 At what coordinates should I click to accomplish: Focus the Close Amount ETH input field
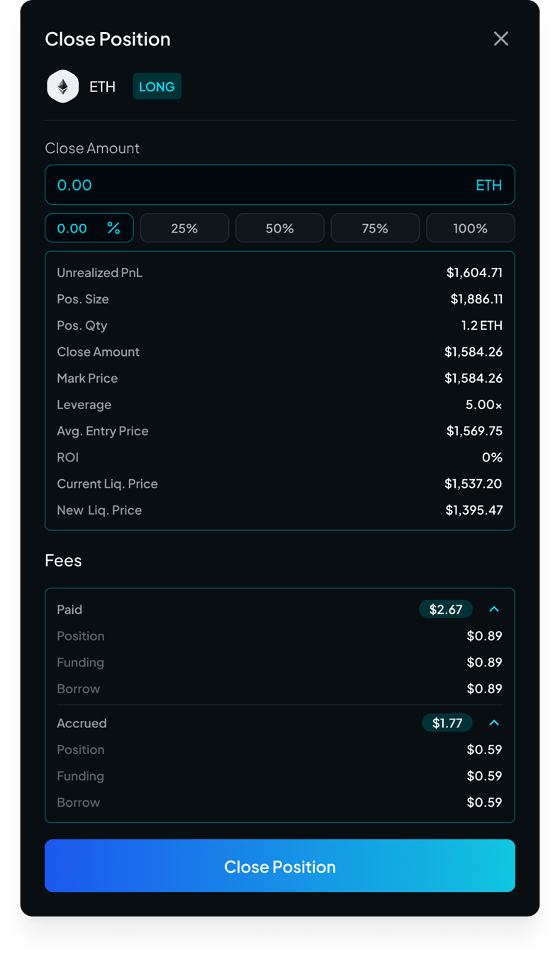click(255, 185)
